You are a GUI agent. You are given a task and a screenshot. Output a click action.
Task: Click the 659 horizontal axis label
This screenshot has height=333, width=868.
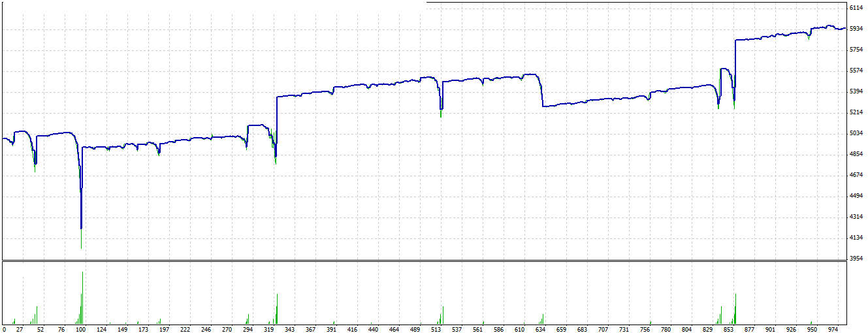[x=560, y=329]
